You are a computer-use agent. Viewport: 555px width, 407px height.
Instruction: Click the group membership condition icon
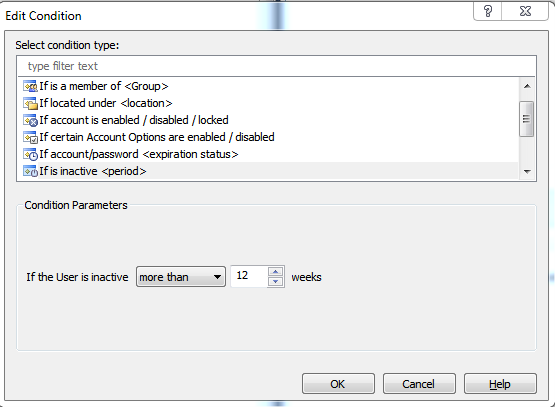[30, 86]
